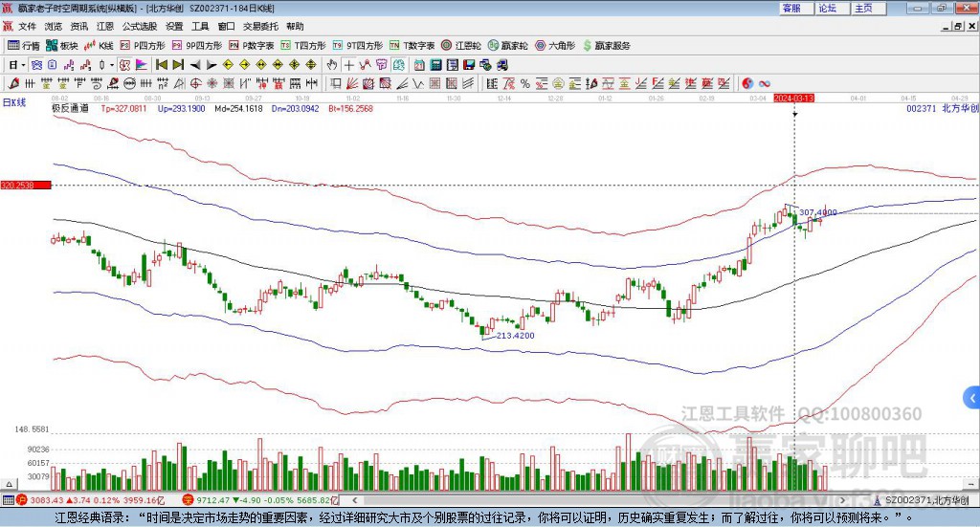
Task: Toggle the crosshair cursor button
Action: tap(348, 65)
